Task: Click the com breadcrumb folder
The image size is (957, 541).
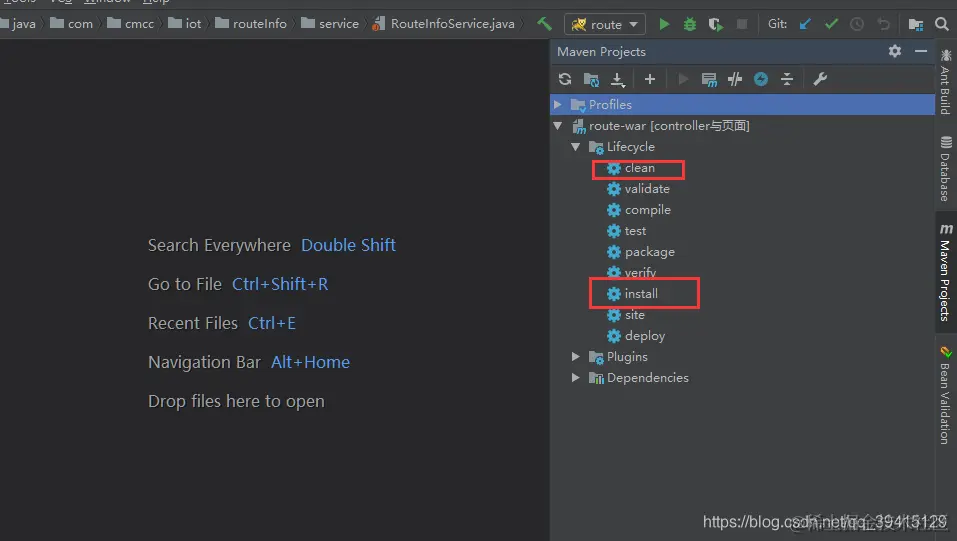Action: pyautogui.click(x=71, y=24)
